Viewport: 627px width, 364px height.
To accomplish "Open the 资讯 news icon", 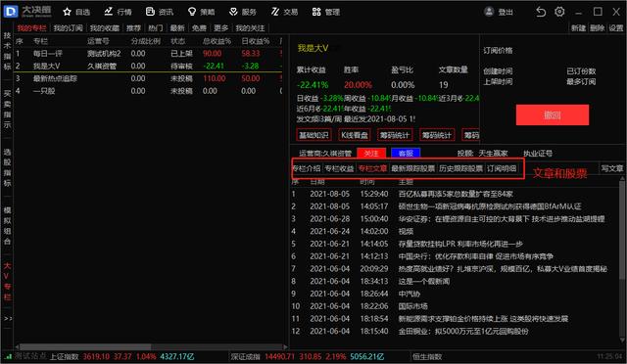I will coord(150,12).
